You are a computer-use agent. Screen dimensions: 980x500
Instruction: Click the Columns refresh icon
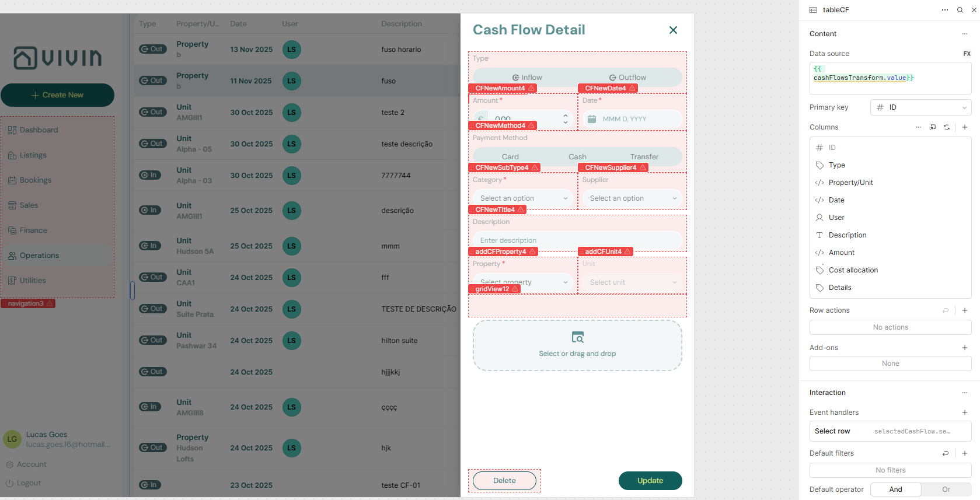click(x=947, y=127)
